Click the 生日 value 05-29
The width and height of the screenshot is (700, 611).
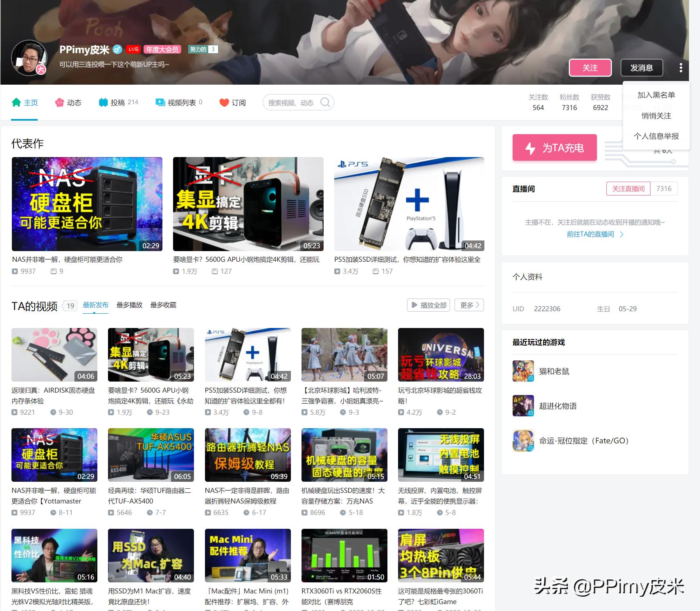point(628,309)
